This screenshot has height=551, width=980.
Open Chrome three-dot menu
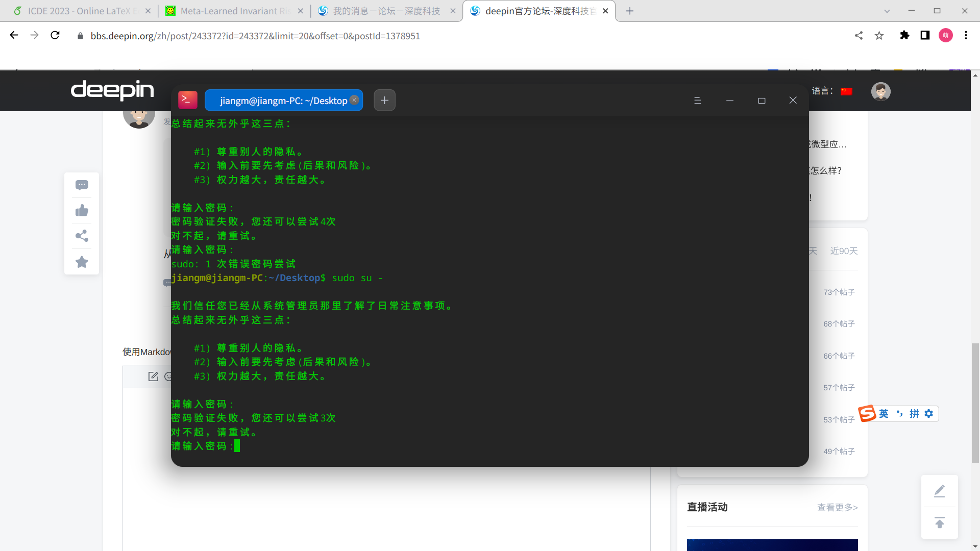966,35
